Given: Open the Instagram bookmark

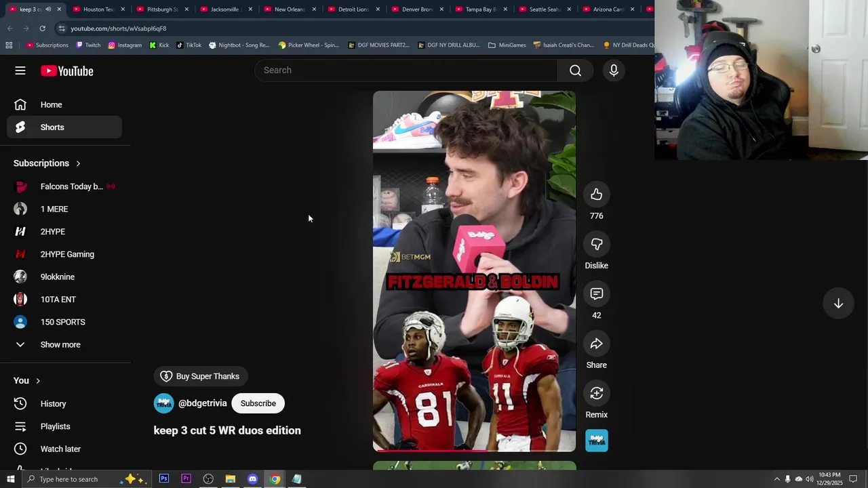Looking at the screenshot, I should [125, 45].
